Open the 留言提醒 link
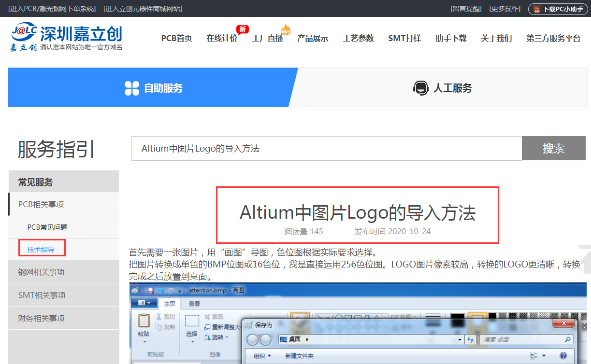Image resolution: width=591 pixels, height=364 pixels. pyautogui.click(x=466, y=9)
